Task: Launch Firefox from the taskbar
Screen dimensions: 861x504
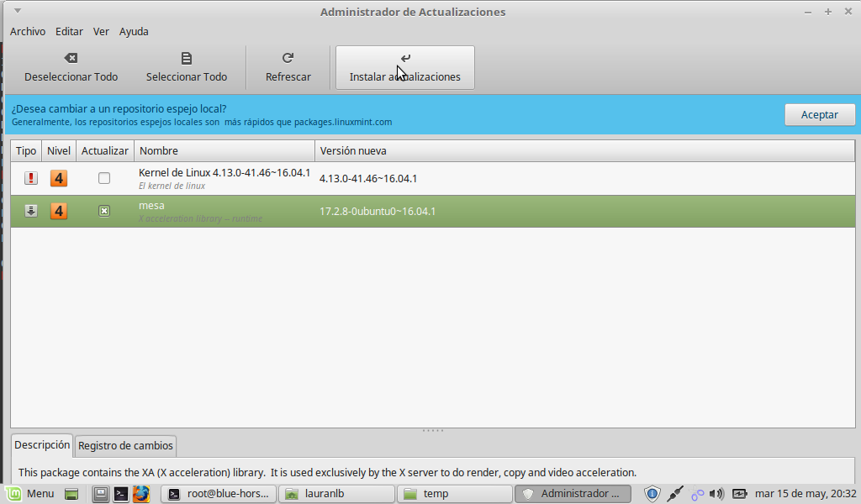Action: tap(140, 494)
